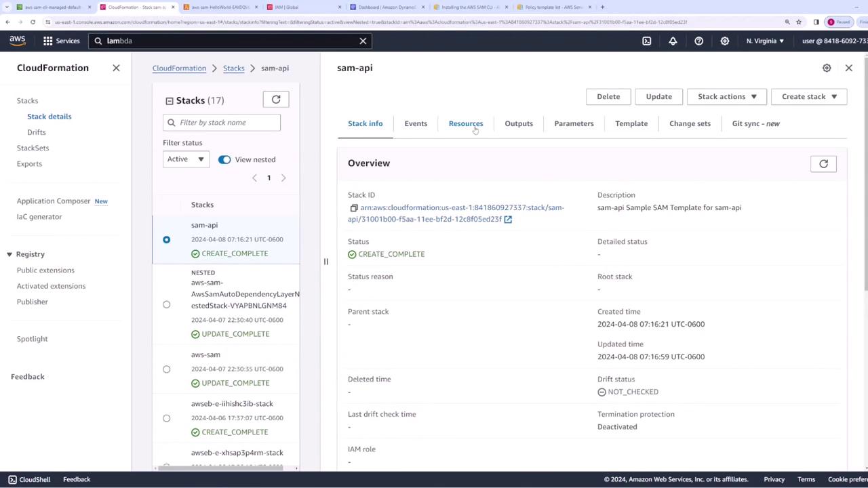
Task: Collapse the Registry section
Action: pos(9,254)
